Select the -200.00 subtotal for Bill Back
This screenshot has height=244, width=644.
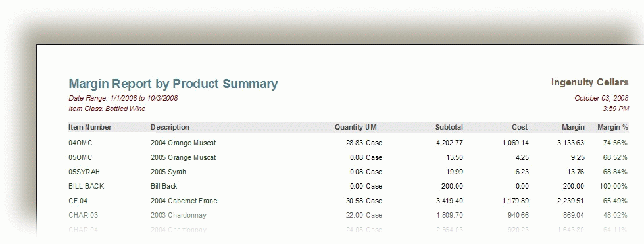point(451,186)
